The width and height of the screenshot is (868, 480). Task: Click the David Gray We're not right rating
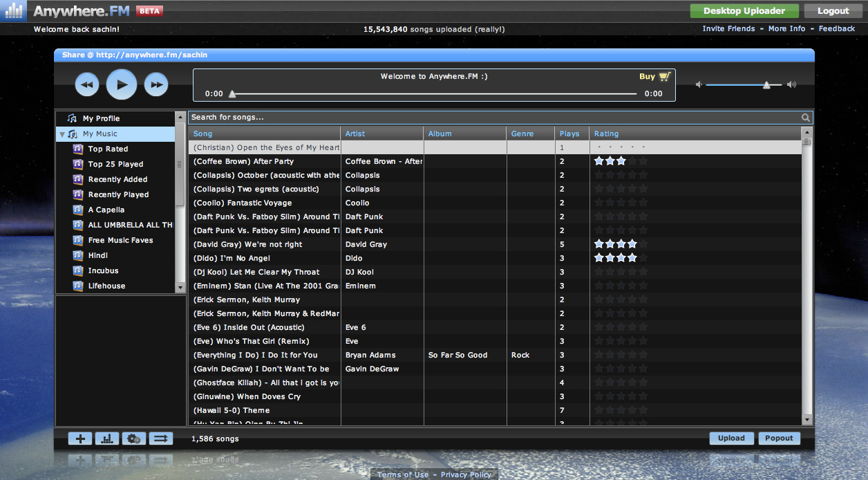[621, 244]
